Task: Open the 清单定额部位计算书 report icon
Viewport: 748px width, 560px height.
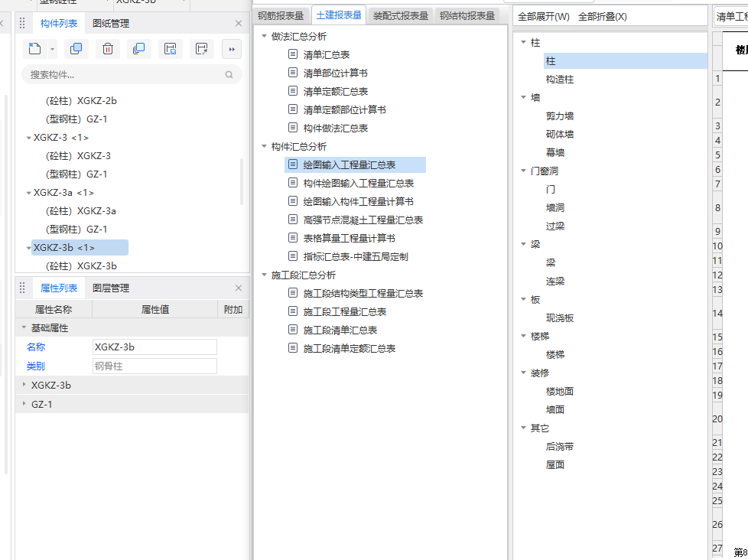Action: [x=293, y=109]
